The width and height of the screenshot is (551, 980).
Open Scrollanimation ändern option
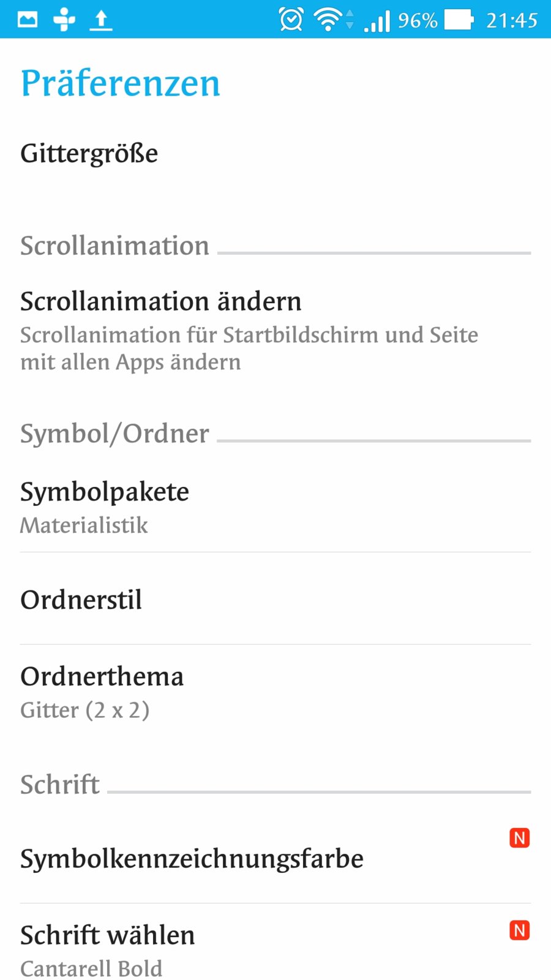(x=161, y=301)
